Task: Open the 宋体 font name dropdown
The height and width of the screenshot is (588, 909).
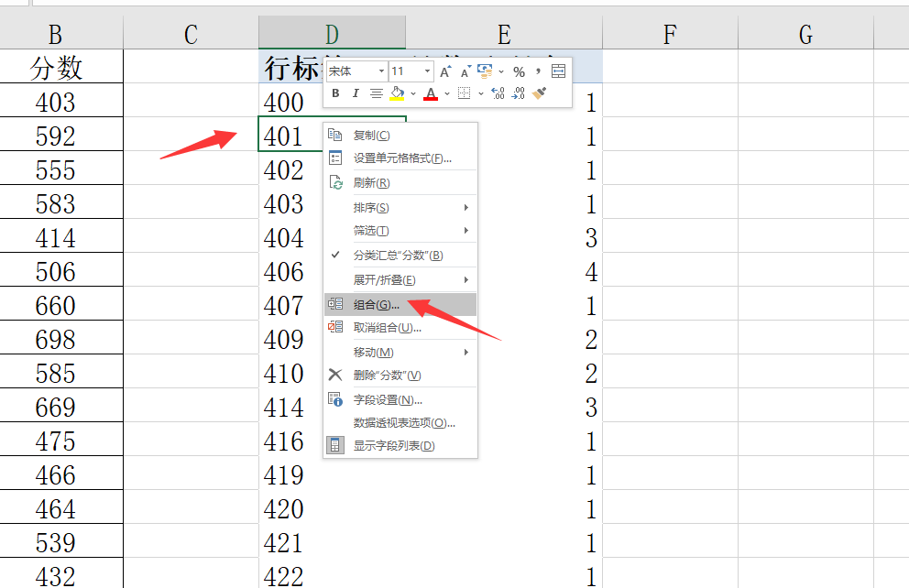Action: (381, 71)
